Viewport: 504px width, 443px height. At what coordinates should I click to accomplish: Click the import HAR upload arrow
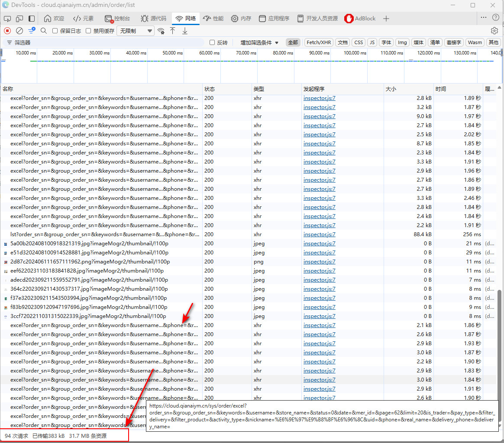[x=173, y=31]
